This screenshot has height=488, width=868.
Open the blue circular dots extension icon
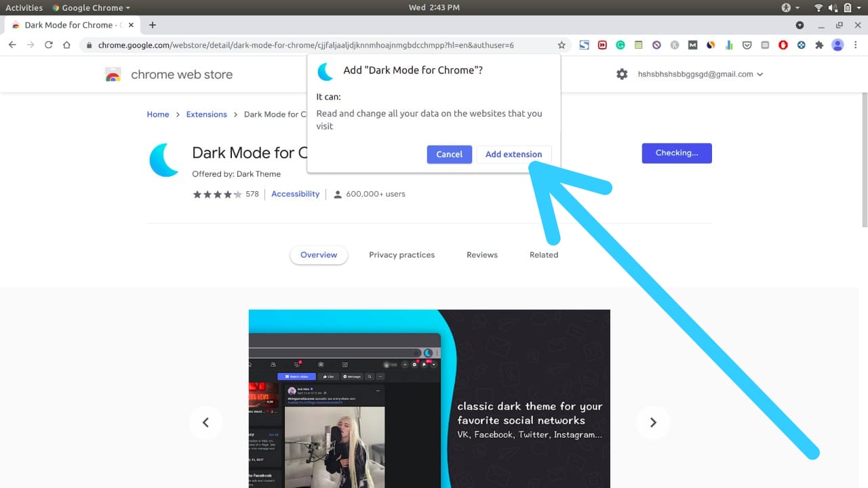(801, 45)
